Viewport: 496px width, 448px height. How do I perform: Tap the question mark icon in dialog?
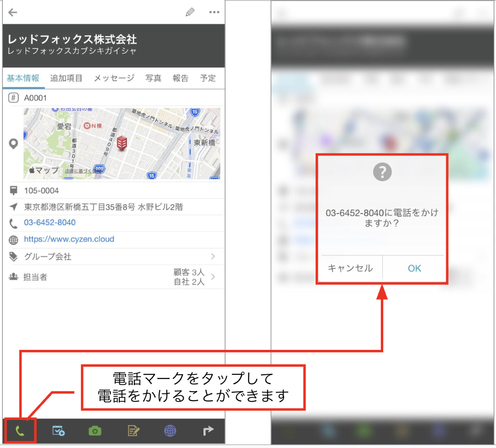point(382,172)
